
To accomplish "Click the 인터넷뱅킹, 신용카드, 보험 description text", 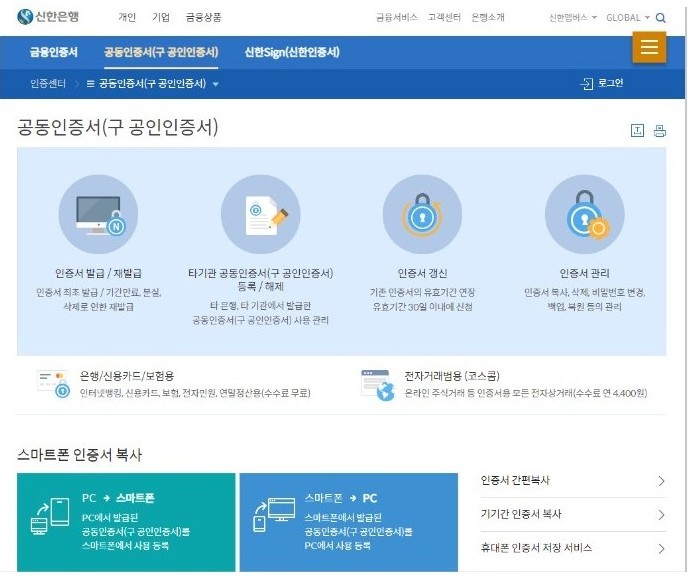I will 195,393.
